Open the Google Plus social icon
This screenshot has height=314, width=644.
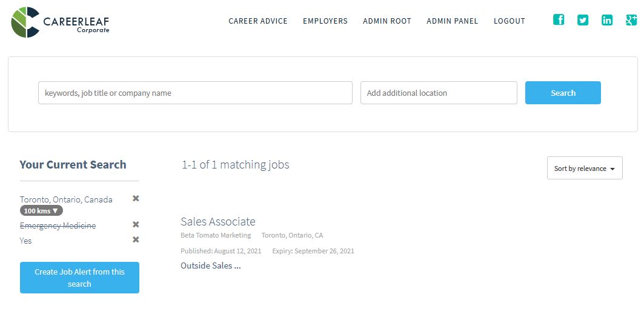point(631,20)
